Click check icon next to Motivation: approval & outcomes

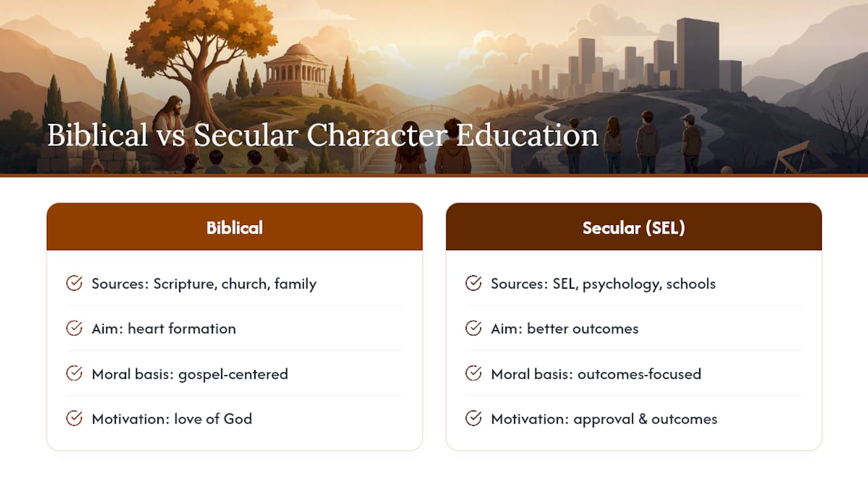[473, 418]
